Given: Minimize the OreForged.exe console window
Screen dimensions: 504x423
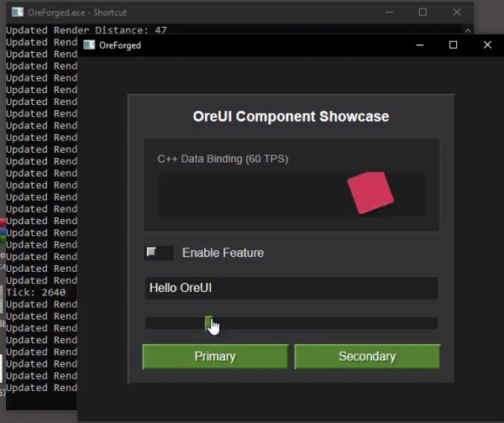Looking at the screenshot, I should [389, 13].
